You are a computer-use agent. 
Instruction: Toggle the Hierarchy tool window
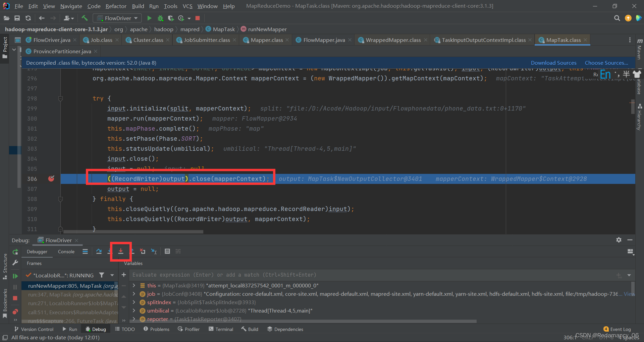pyautogui.click(x=639, y=117)
